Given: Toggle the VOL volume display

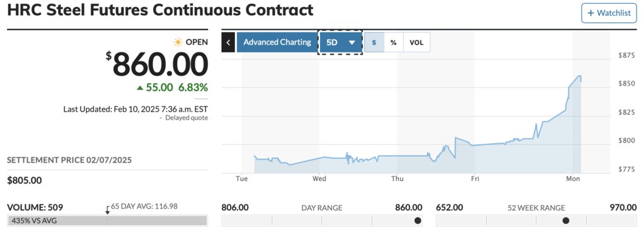Looking at the screenshot, I should pyautogui.click(x=417, y=42).
